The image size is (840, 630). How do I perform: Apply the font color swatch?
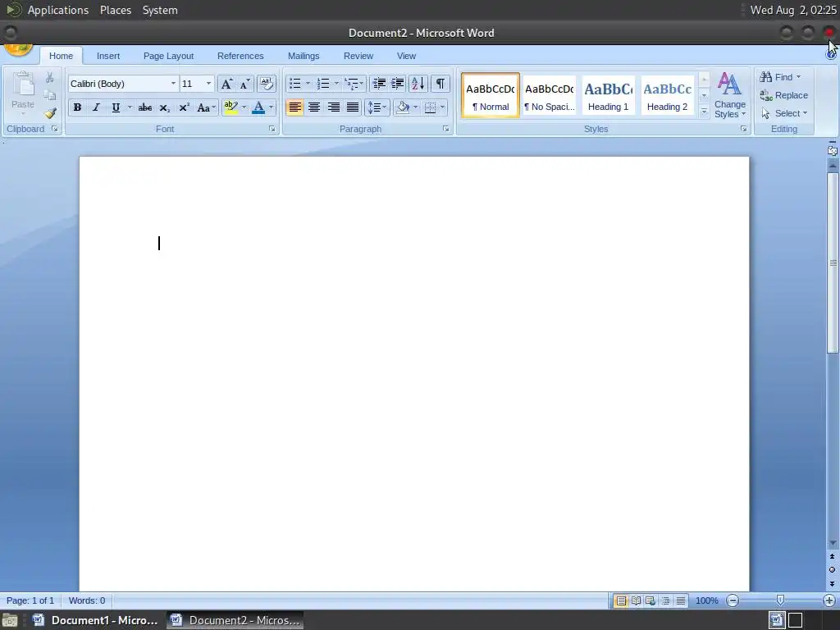click(x=258, y=107)
